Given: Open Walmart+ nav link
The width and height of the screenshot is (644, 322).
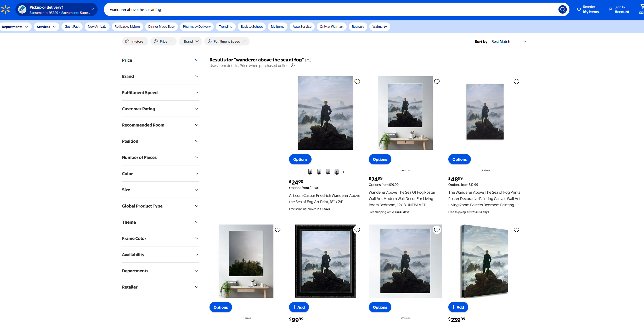Looking at the screenshot, I should pyautogui.click(x=380, y=27).
